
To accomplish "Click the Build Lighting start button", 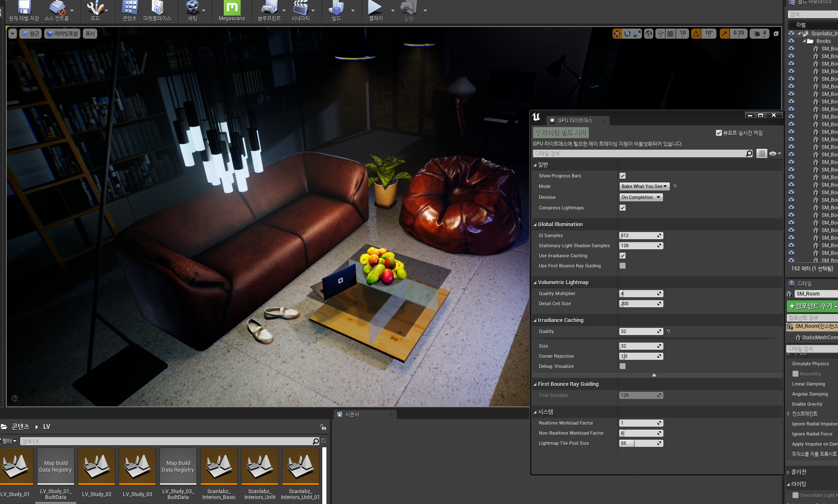I will coord(561,133).
